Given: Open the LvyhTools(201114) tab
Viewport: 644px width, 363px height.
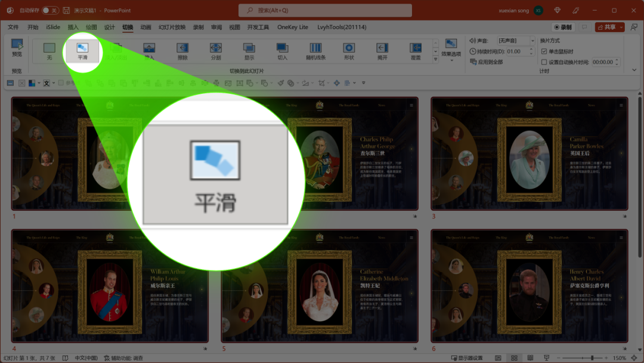Looking at the screenshot, I should (342, 27).
